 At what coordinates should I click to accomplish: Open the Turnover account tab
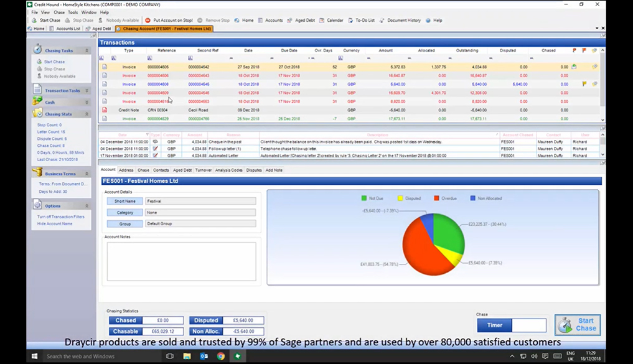coord(204,170)
